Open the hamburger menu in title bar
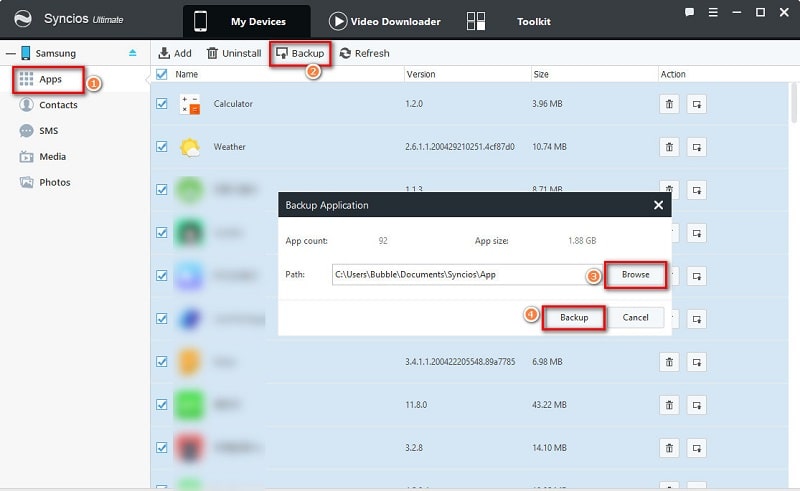The image size is (800, 491). (x=713, y=12)
